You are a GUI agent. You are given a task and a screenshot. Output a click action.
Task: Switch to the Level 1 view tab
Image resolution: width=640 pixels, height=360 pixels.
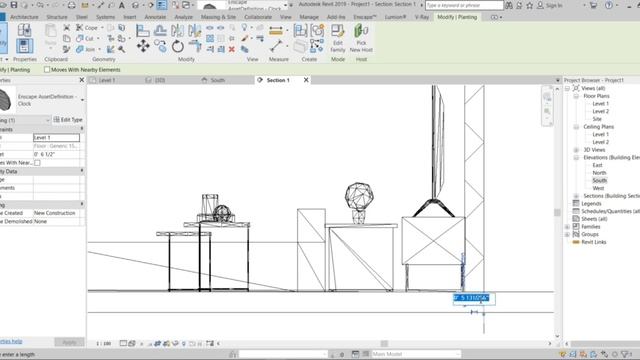click(107, 80)
